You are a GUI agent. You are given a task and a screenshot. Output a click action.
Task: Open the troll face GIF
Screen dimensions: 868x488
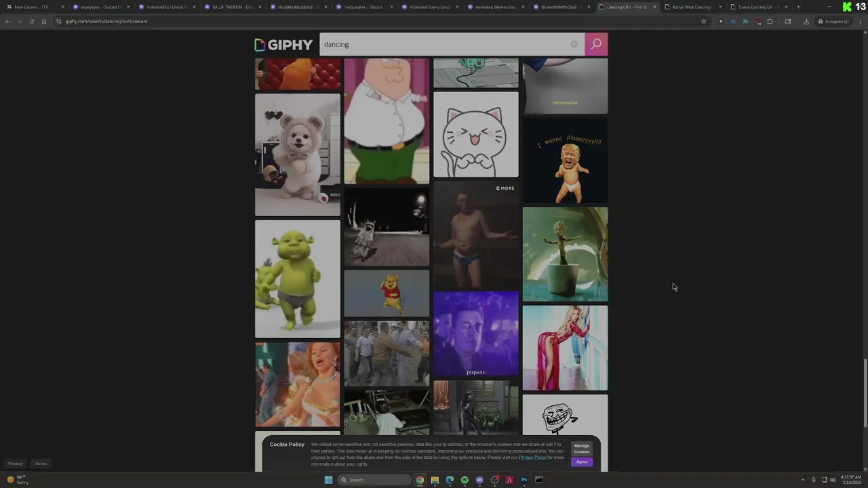(x=566, y=415)
